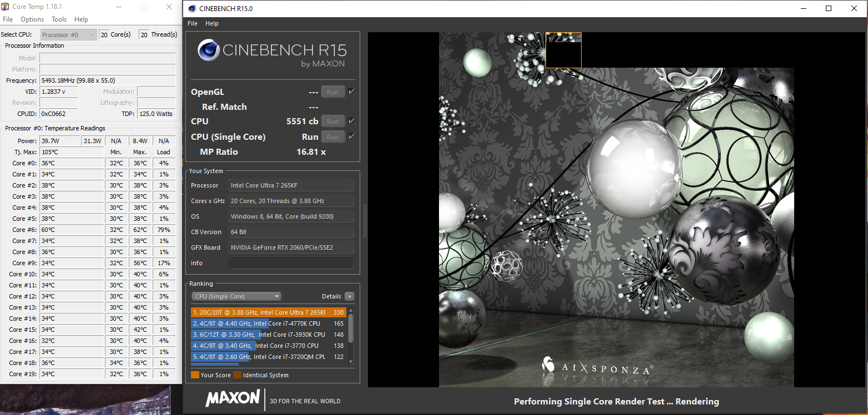Open the Options menu in Core Temp
The image size is (868, 415).
(x=32, y=19)
